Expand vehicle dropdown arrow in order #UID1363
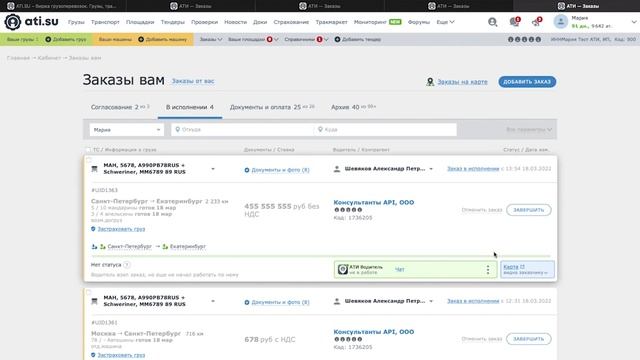The image size is (640, 360). pyautogui.click(x=213, y=169)
